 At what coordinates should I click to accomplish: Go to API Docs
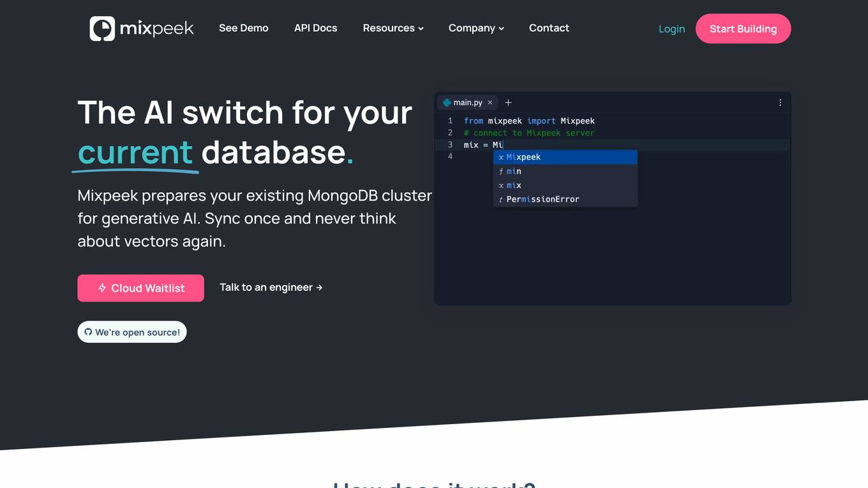316,28
